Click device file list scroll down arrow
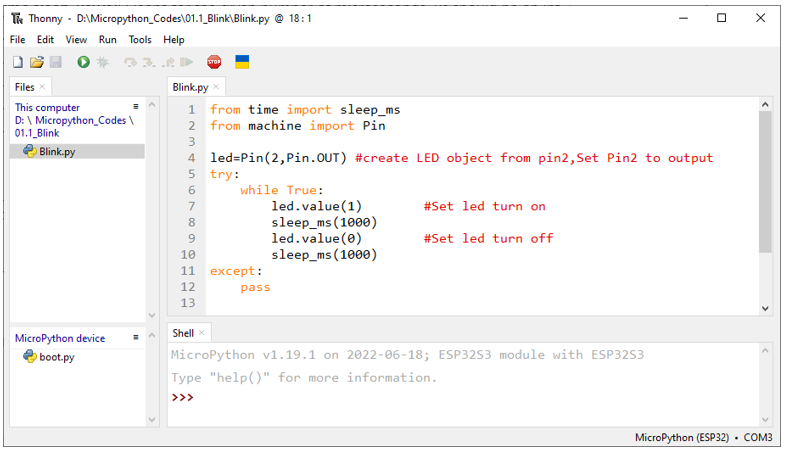The height and width of the screenshot is (451, 785). (152, 419)
